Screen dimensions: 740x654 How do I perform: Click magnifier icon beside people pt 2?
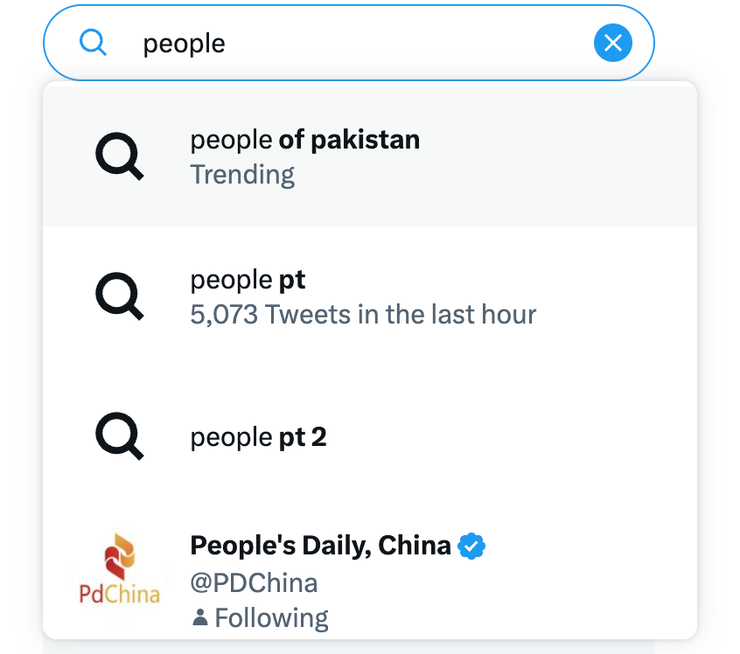(x=119, y=436)
